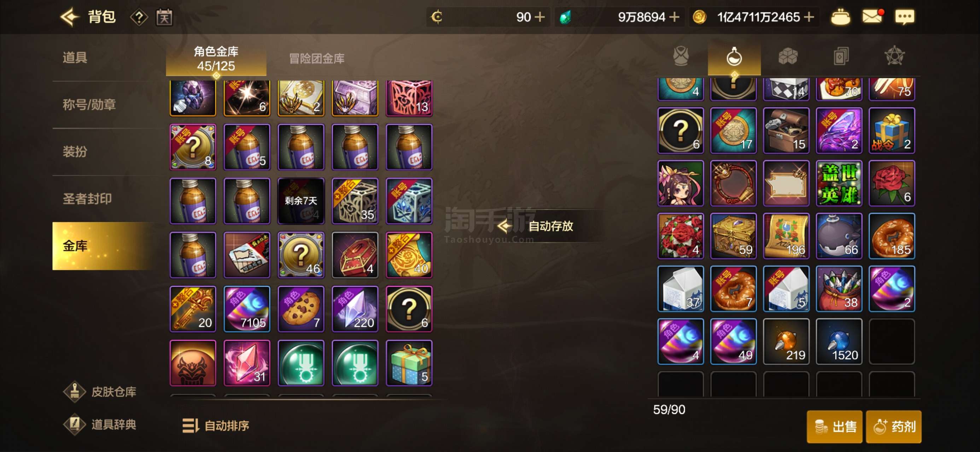Select the 角色金库 tab
The height and width of the screenshot is (452, 980).
pyautogui.click(x=216, y=59)
